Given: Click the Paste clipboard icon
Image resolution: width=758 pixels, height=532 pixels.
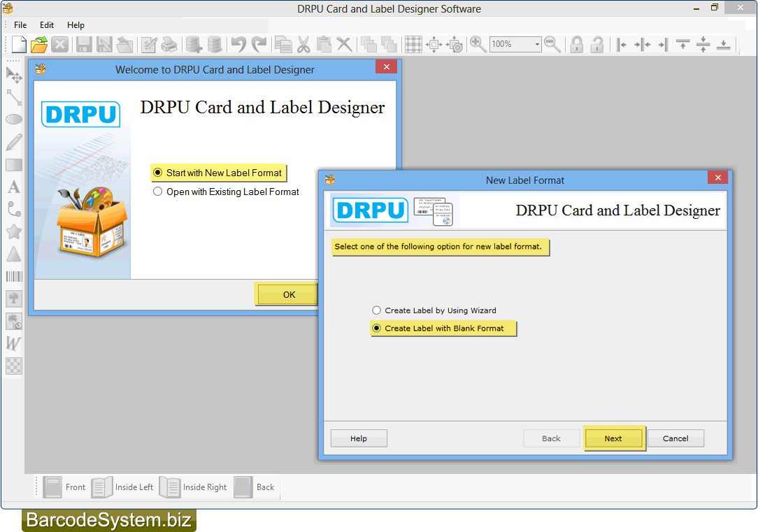Looking at the screenshot, I should (x=323, y=45).
